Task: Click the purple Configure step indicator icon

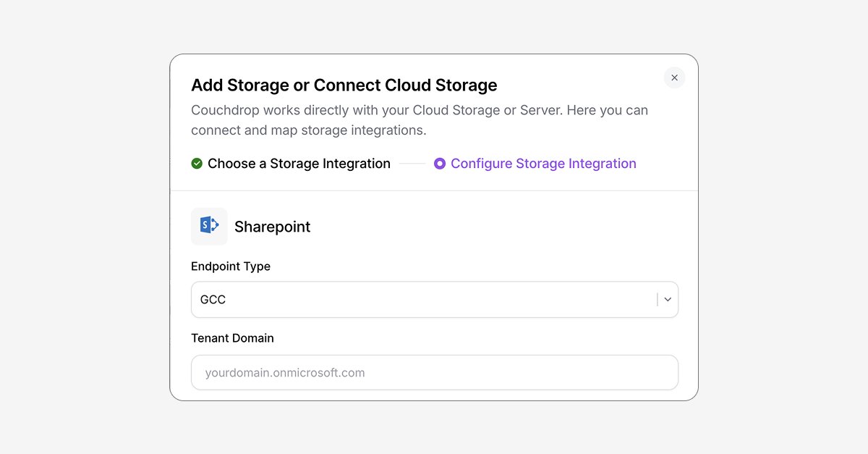Action: pyautogui.click(x=440, y=164)
